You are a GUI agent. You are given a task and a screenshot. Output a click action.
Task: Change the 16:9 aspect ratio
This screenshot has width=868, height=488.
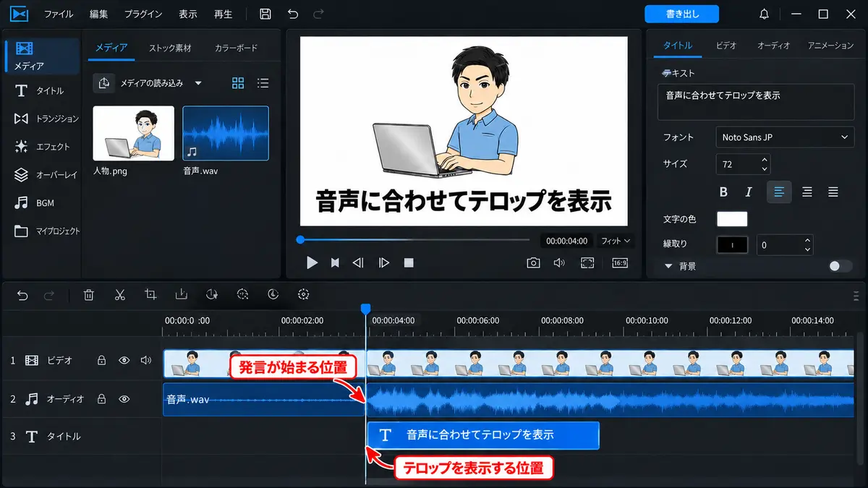[x=620, y=263]
